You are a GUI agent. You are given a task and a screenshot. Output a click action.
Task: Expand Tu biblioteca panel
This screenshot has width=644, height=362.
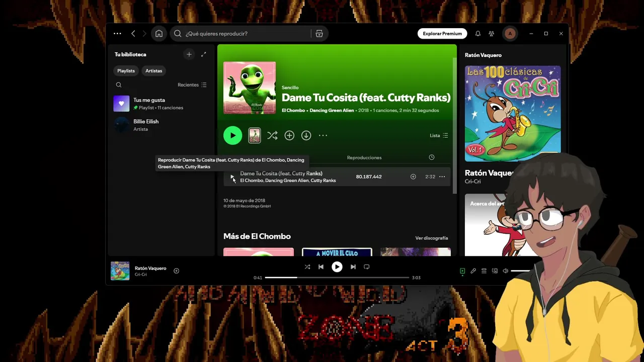click(x=204, y=54)
